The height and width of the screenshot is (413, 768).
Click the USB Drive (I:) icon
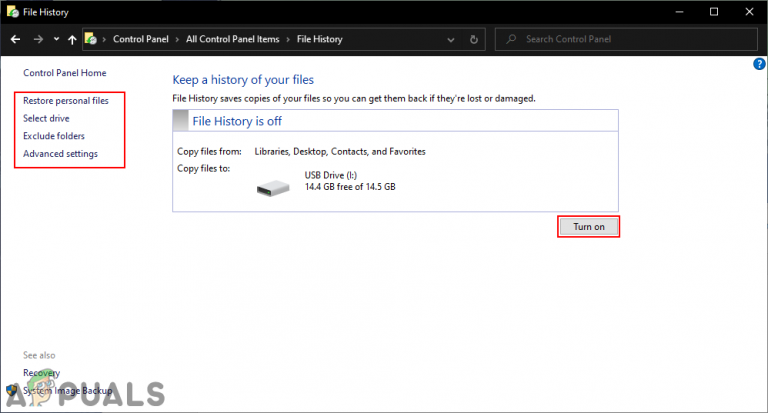pos(273,188)
